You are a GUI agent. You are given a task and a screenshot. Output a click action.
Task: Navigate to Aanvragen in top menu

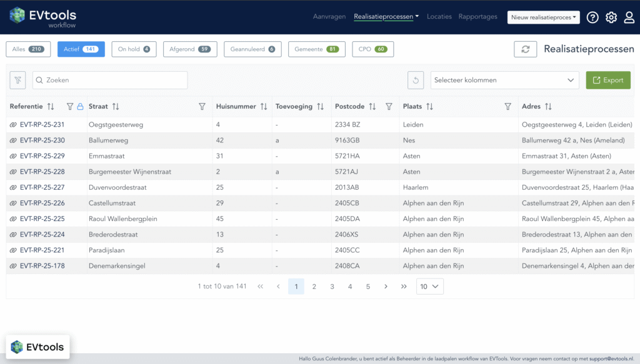[329, 17]
